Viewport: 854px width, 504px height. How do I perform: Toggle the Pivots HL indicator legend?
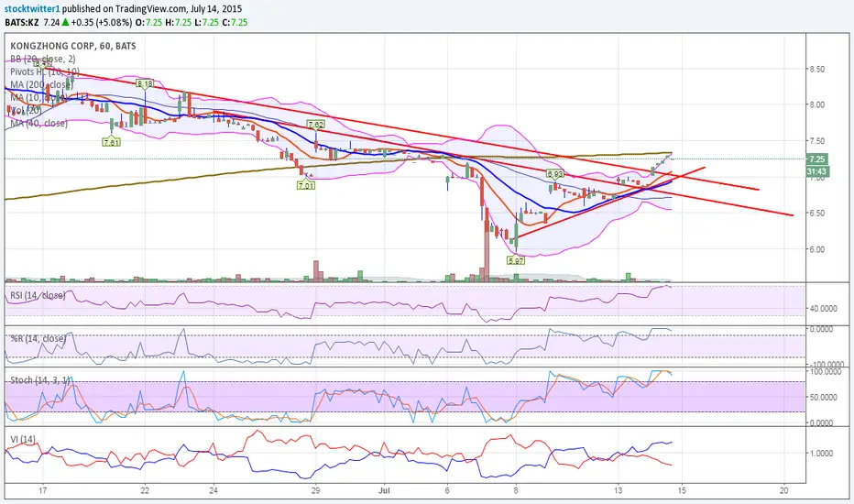pyautogui.click(x=45, y=71)
